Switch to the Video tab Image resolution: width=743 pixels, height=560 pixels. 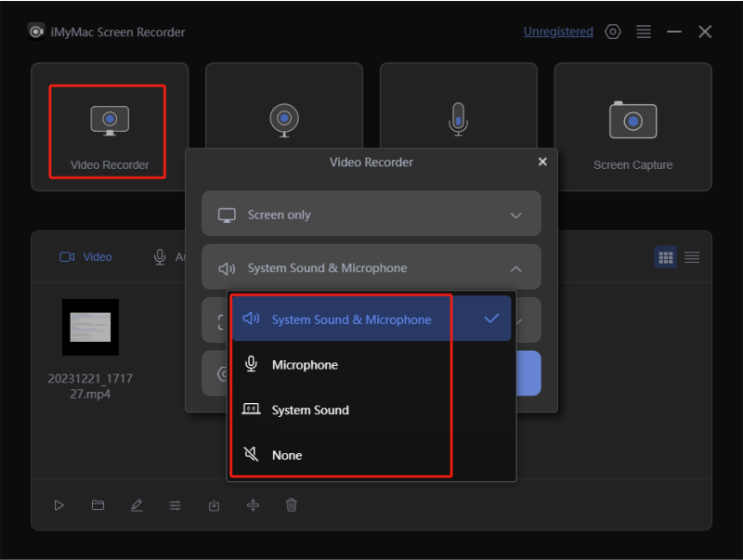click(85, 257)
